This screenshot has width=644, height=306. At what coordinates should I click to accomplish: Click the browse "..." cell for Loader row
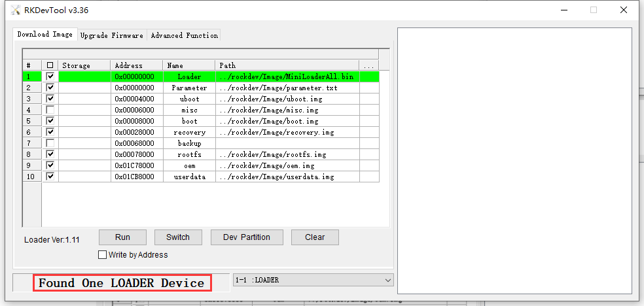click(x=369, y=76)
